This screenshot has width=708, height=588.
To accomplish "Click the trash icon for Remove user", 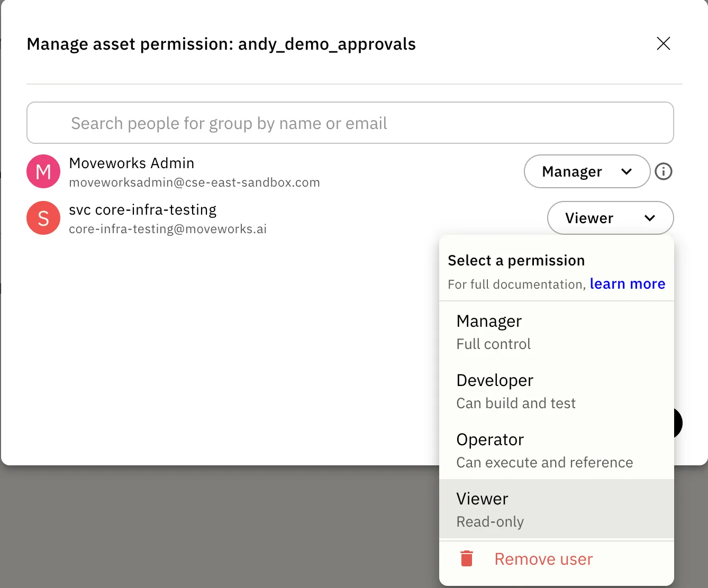I will tap(467, 558).
